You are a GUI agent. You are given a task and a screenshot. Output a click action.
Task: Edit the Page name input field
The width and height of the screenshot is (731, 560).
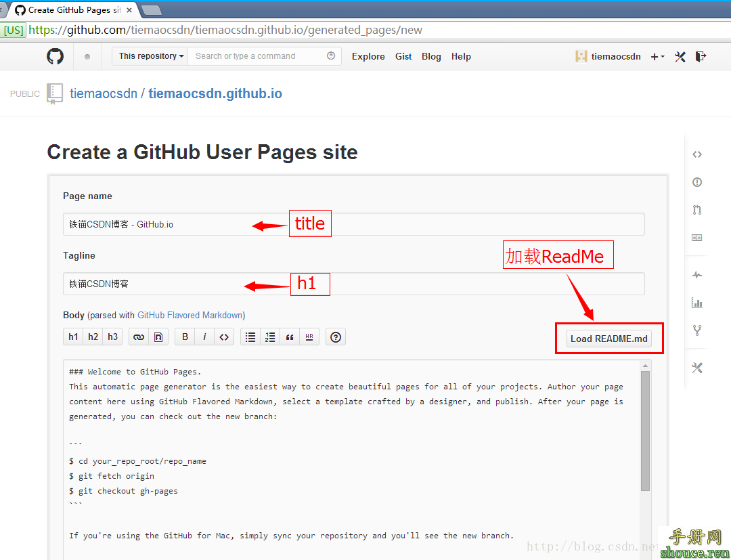(x=354, y=224)
